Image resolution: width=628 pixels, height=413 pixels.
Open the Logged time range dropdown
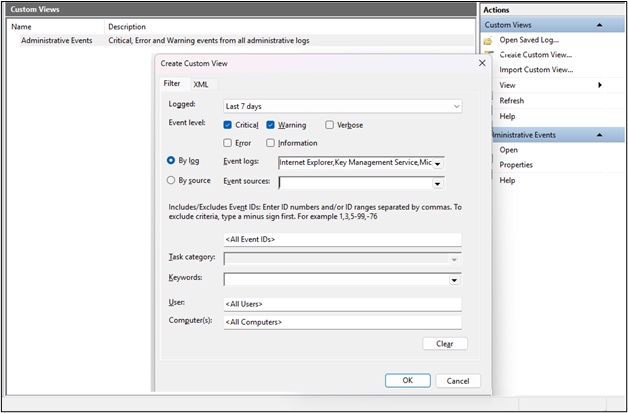coord(456,105)
